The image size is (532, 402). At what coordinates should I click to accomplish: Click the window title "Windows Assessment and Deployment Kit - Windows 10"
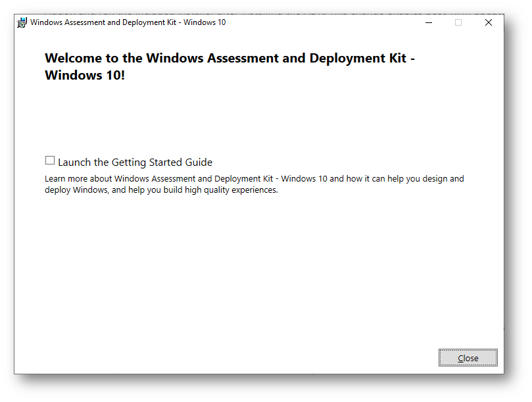click(x=128, y=22)
